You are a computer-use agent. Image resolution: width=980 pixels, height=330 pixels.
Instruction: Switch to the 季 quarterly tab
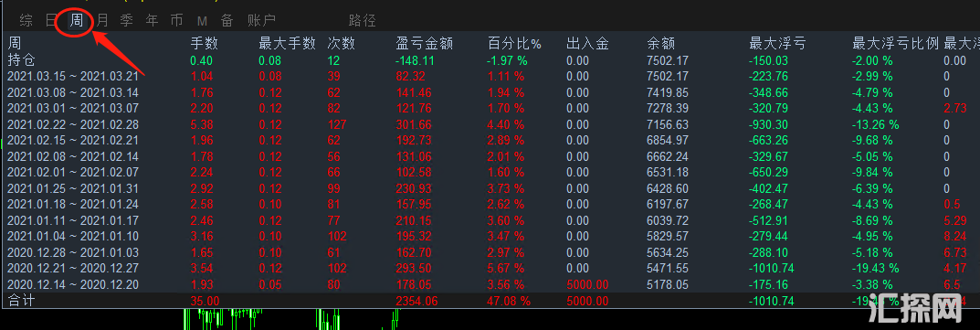(x=127, y=21)
